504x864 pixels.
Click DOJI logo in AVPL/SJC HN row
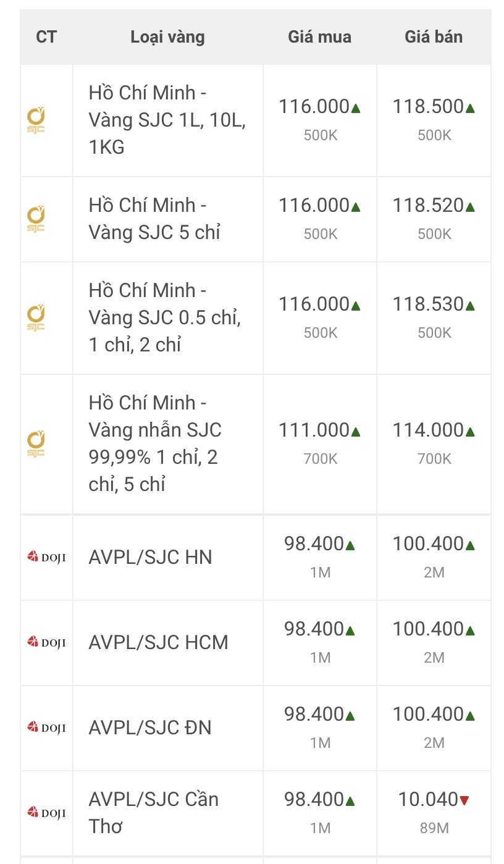tap(46, 557)
